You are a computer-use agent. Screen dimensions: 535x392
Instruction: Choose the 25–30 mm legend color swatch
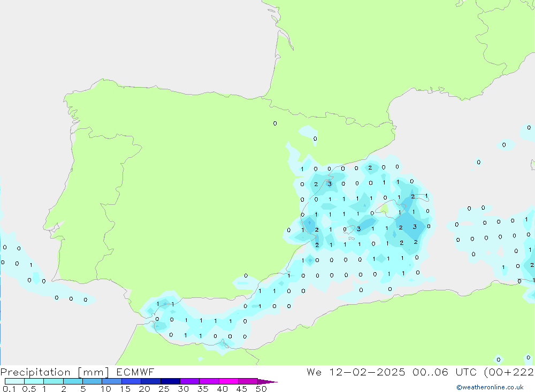pyautogui.click(x=170, y=381)
